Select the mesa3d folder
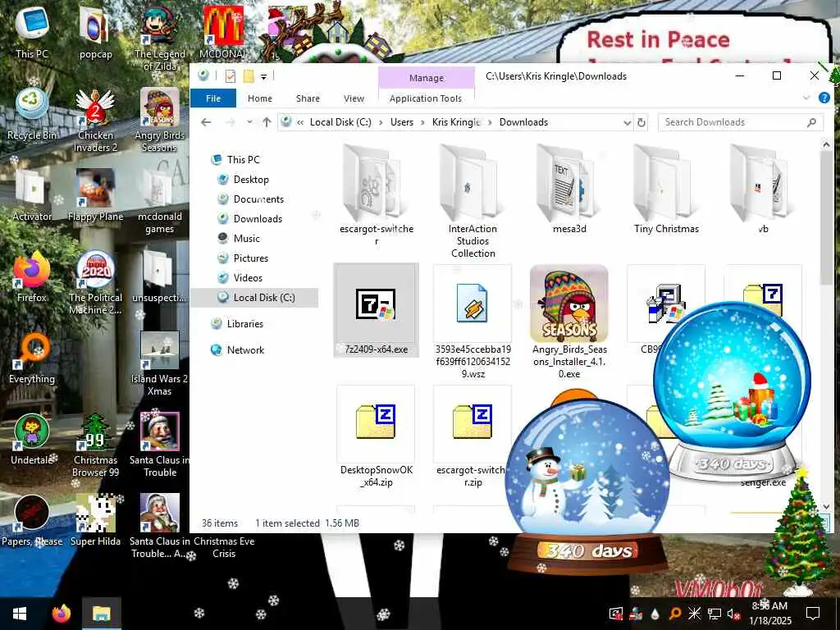The width and height of the screenshot is (840, 630). [569, 189]
